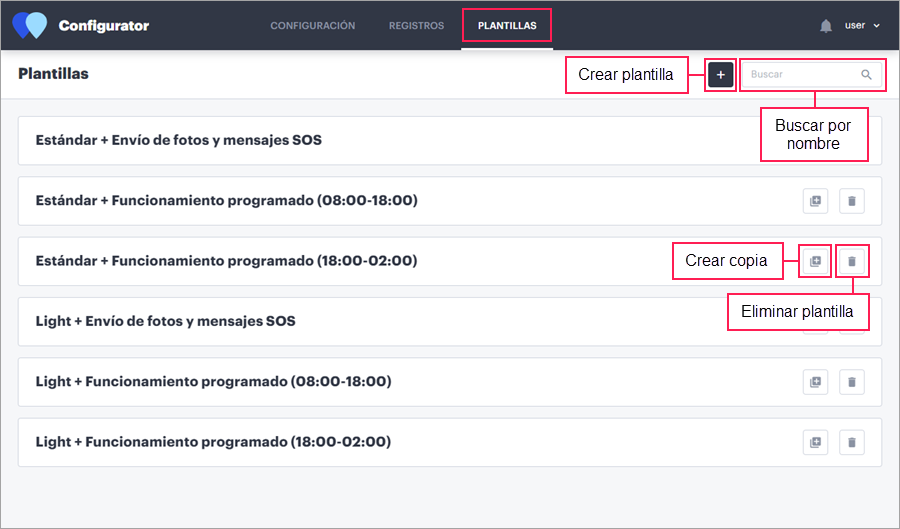Click the Configurator heart logo
The height and width of the screenshot is (529, 900).
pos(30,25)
